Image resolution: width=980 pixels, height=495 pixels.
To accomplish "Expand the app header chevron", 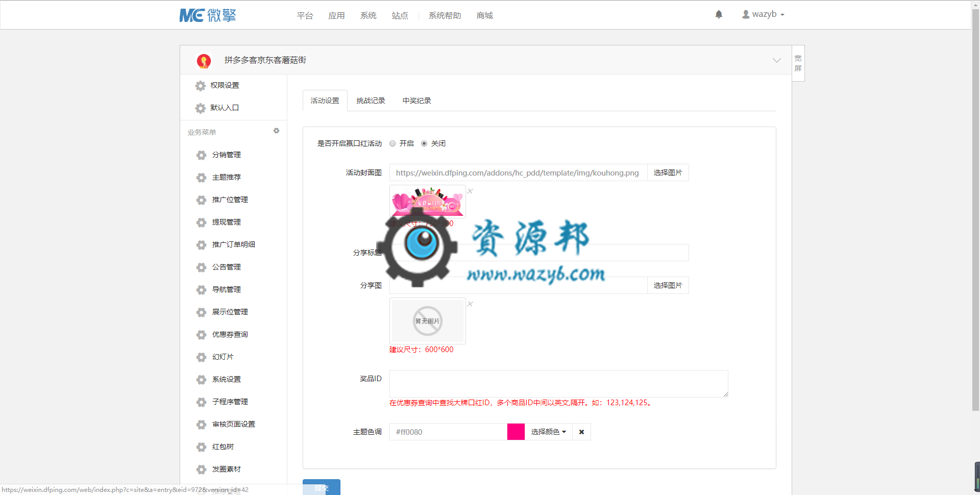I will [x=776, y=60].
